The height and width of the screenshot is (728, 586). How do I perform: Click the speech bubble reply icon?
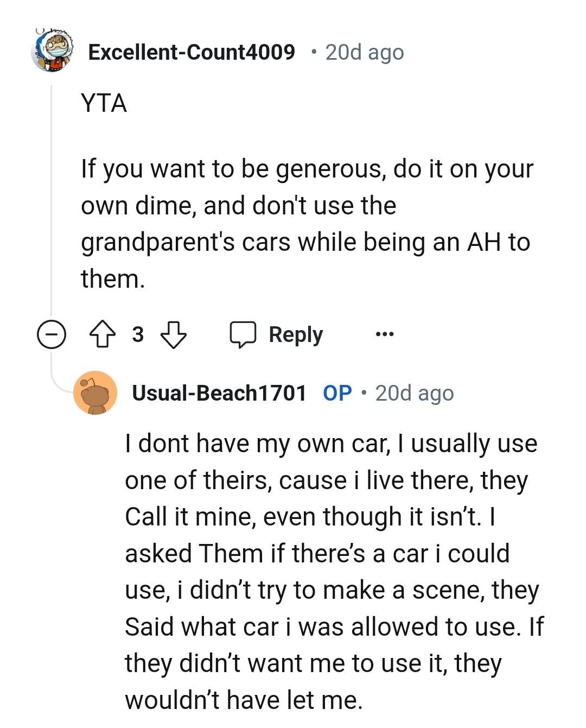coord(243,334)
